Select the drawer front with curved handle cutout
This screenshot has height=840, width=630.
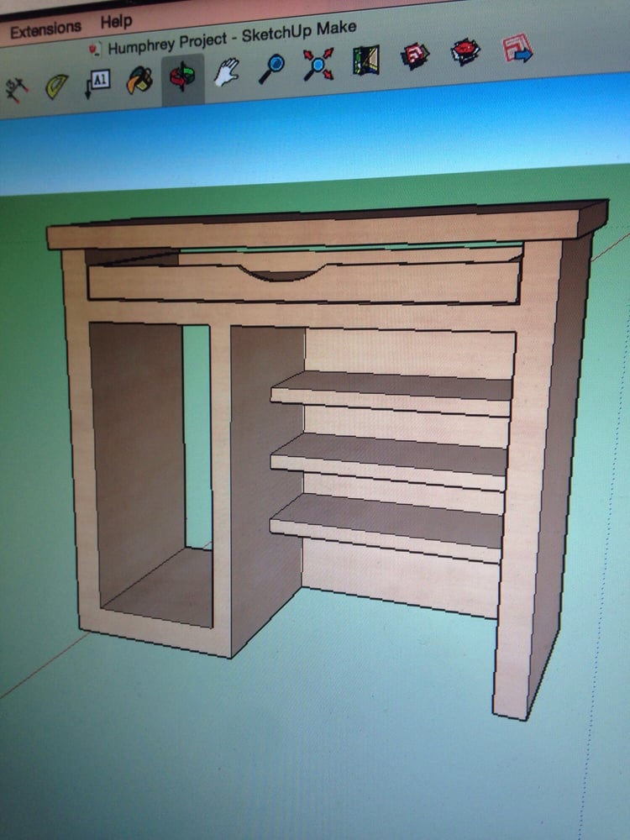304,282
